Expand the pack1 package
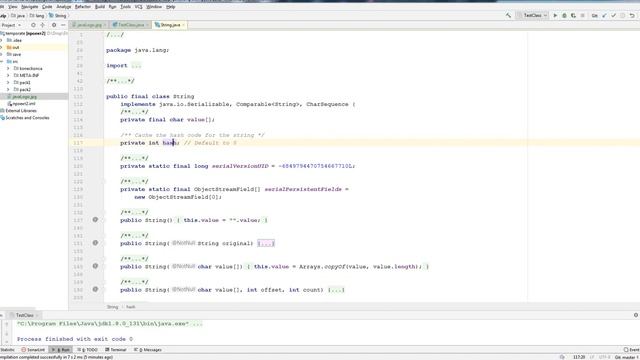The width and height of the screenshot is (640, 360). pos(8,82)
